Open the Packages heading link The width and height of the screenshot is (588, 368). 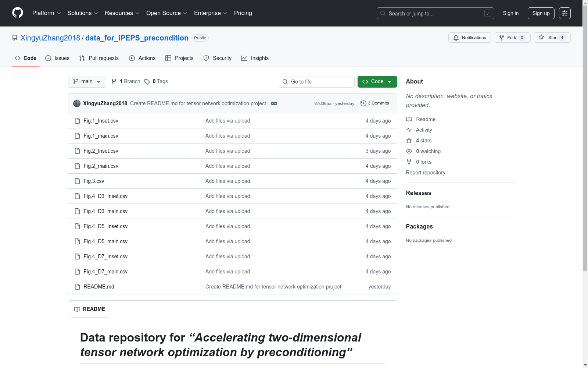[x=419, y=226]
